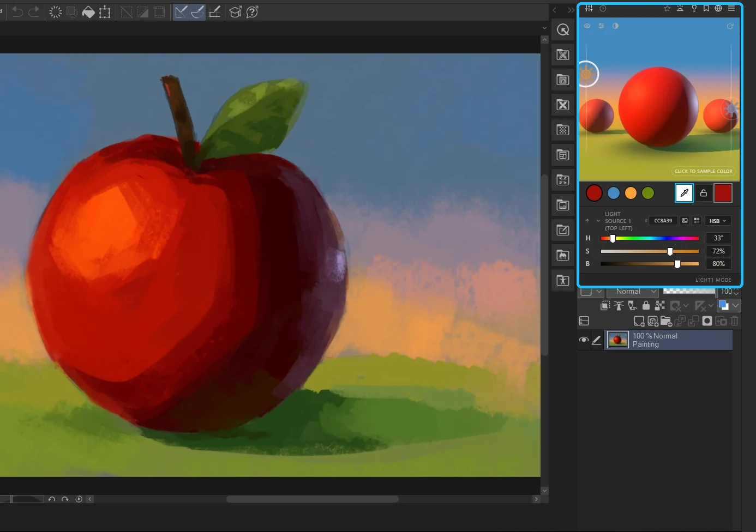Viewport: 756px width, 532px height.
Task: Expand the layer color dropdown arrow
Action: 736,306
